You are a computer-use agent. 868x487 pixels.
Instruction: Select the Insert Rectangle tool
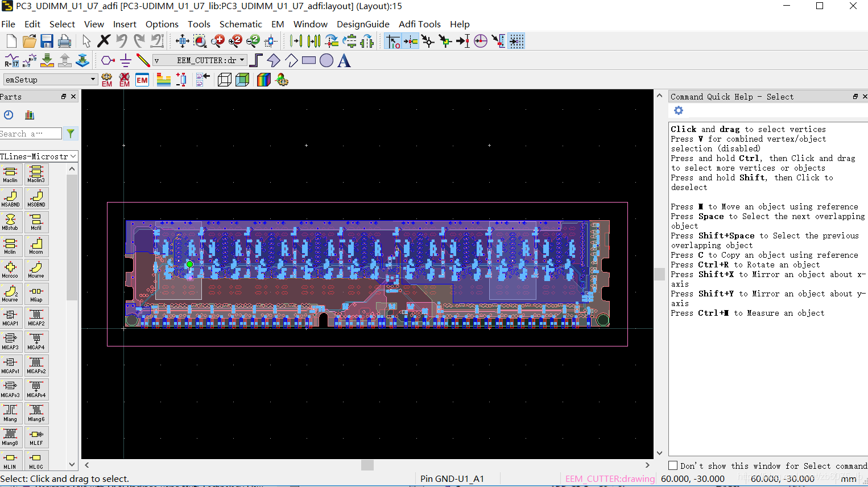pos(309,60)
